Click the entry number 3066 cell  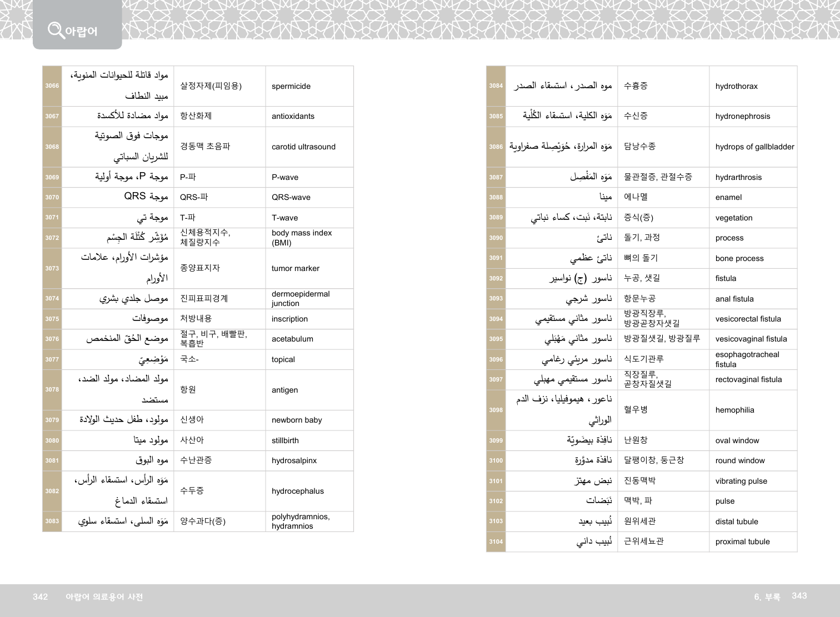coord(52,86)
